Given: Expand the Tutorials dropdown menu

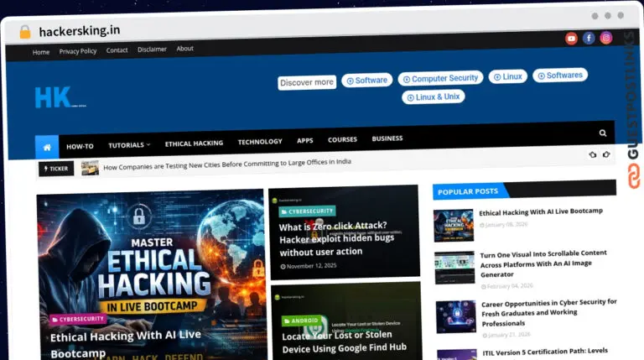Looking at the screenshot, I should [129, 145].
